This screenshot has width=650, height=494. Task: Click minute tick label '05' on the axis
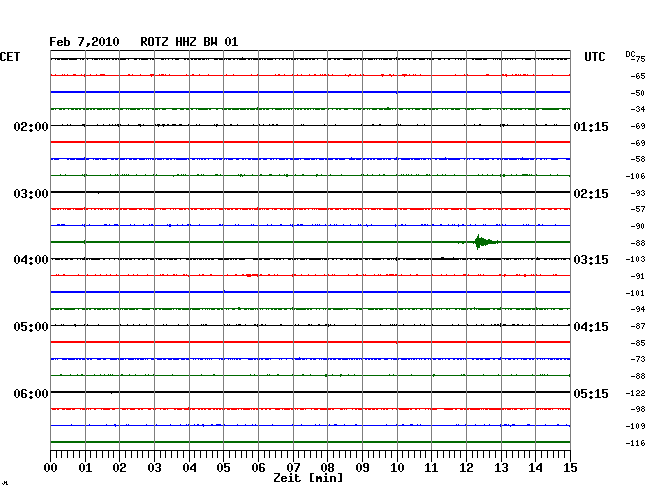click(223, 468)
